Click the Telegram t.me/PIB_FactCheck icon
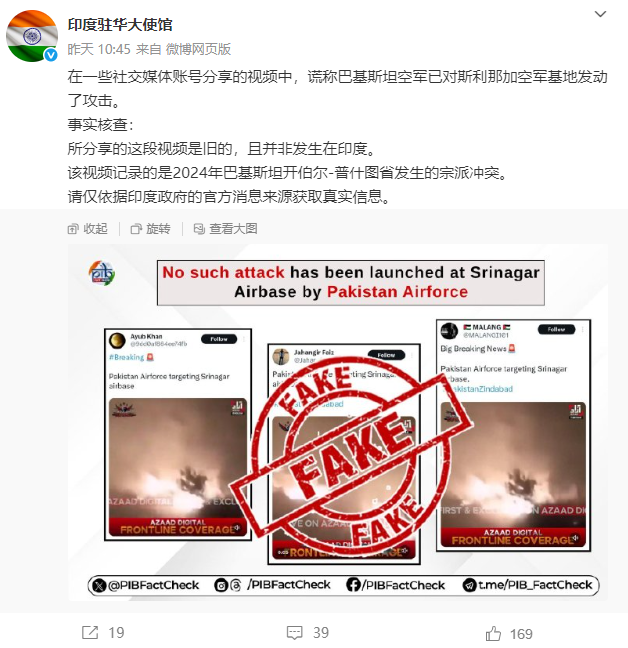This screenshot has width=628, height=648. click(x=469, y=585)
